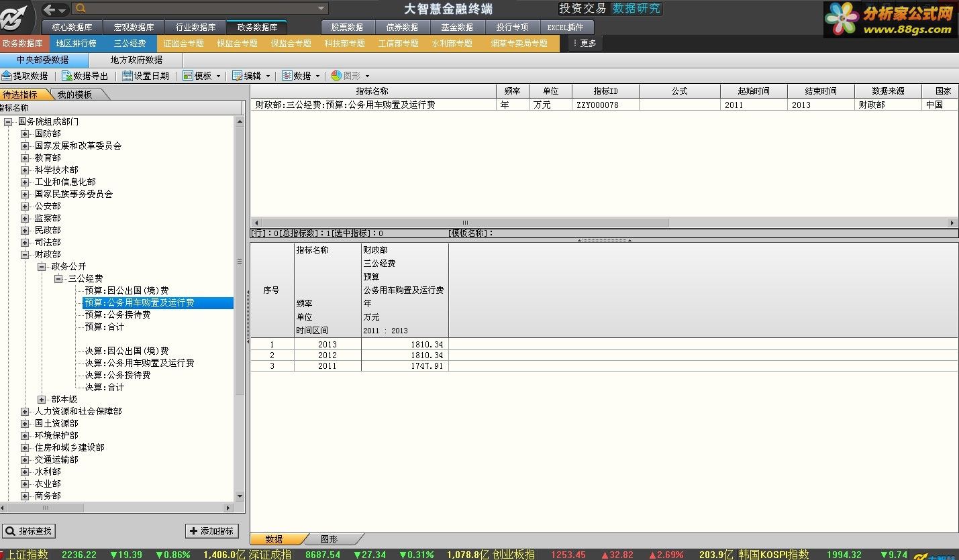The image size is (959, 560).
Task: Click the 数据导出 export icon
Action: (x=66, y=76)
